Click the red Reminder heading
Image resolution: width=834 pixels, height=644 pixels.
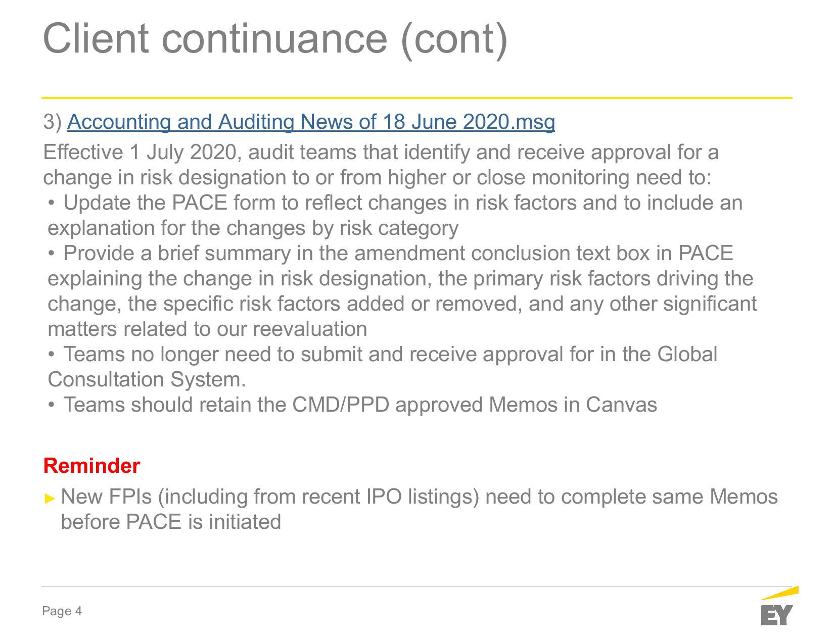(x=91, y=466)
